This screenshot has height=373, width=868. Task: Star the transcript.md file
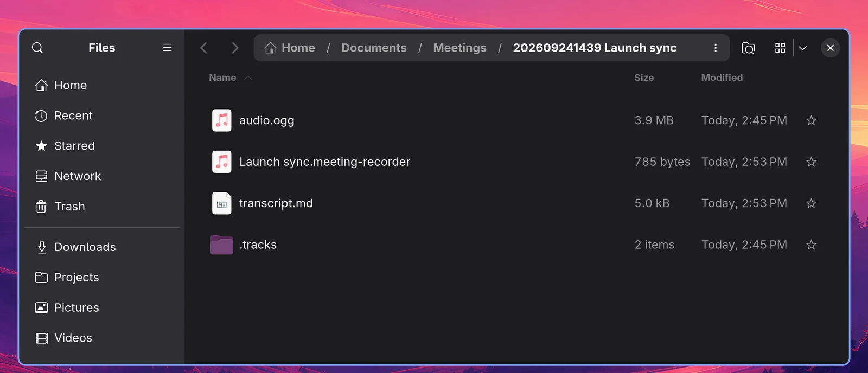(x=811, y=203)
